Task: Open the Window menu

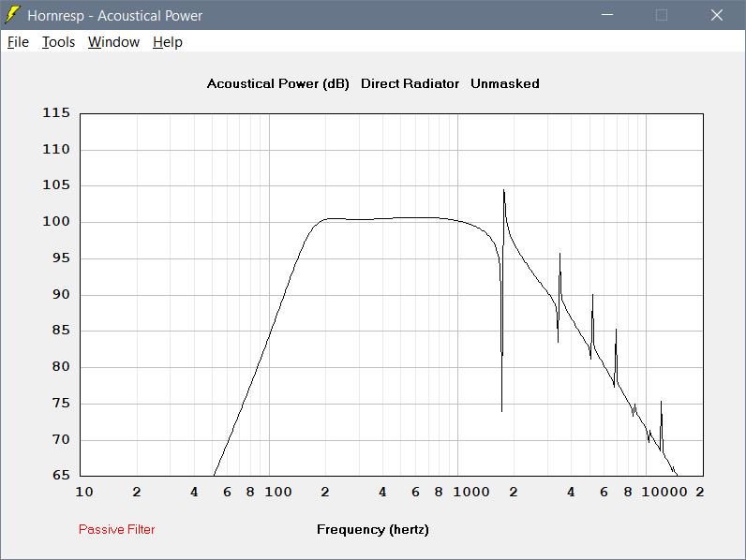Action: (113, 42)
